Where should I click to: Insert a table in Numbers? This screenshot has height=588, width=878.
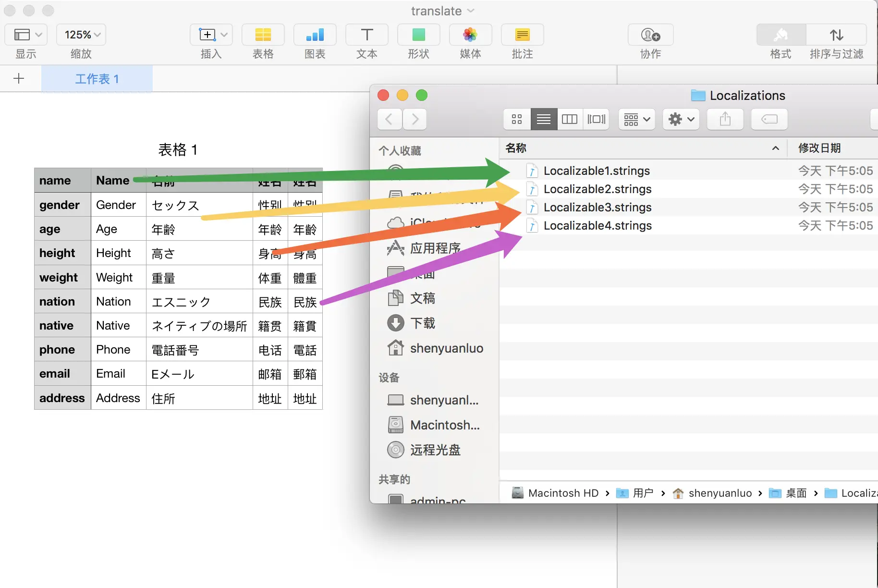[x=263, y=35]
